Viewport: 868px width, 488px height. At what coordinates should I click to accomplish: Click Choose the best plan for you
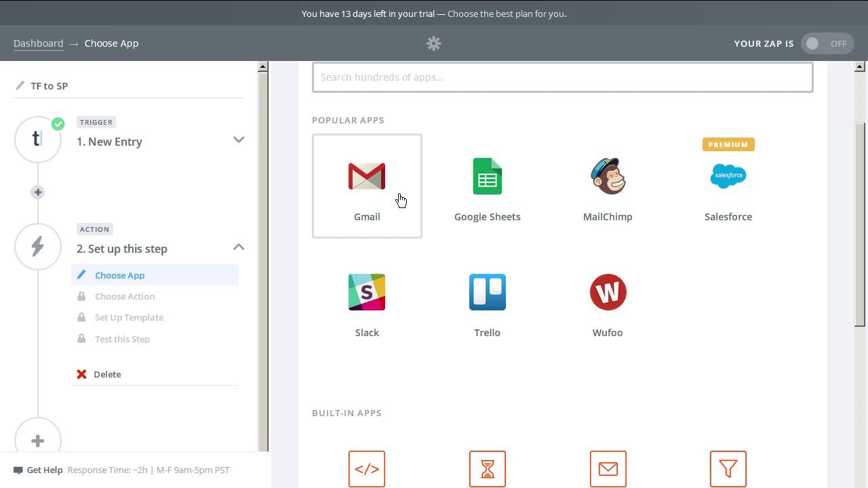click(x=507, y=14)
